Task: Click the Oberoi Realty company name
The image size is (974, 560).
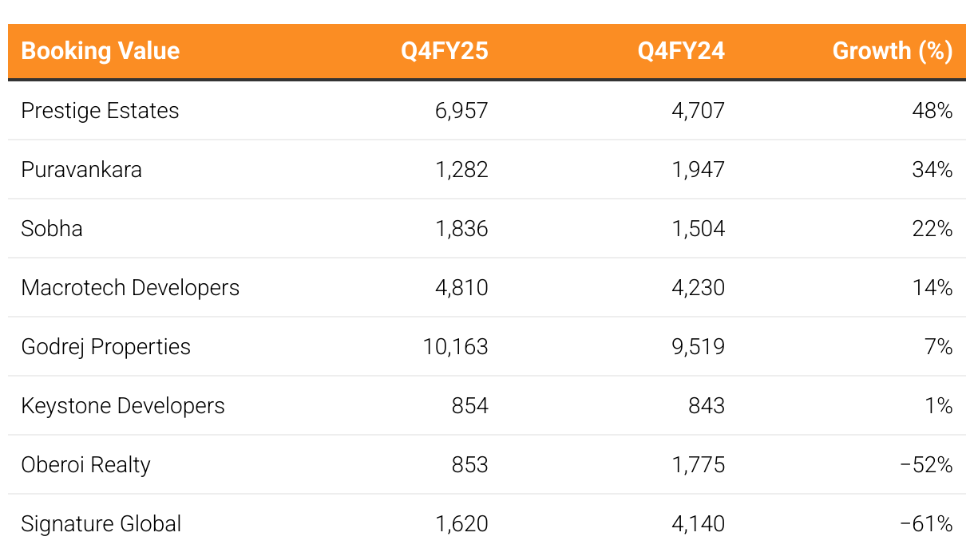Action: coord(86,464)
